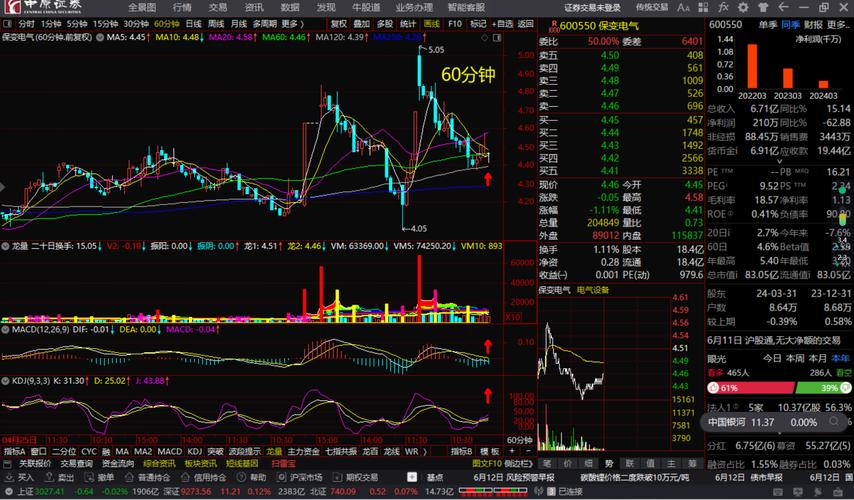Click the round status icon before 上证
Image resolution: width=854 pixels, height=500 pixels.
pos(8,491)
